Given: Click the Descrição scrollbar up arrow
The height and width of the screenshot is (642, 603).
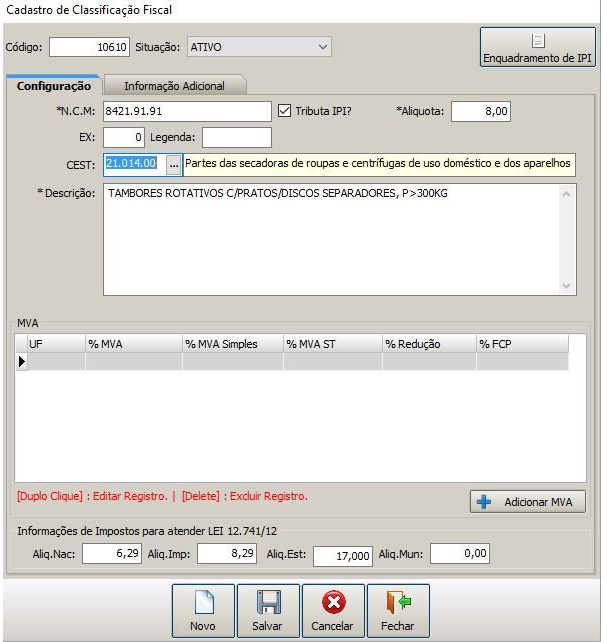Looking at the screenshot, I should [x=567, y=194].
